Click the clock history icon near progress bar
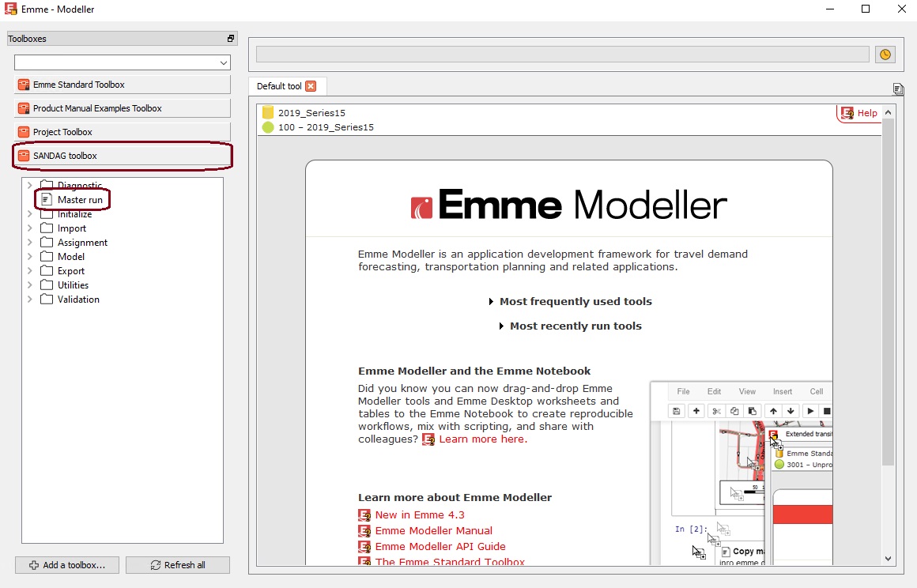 885,55
